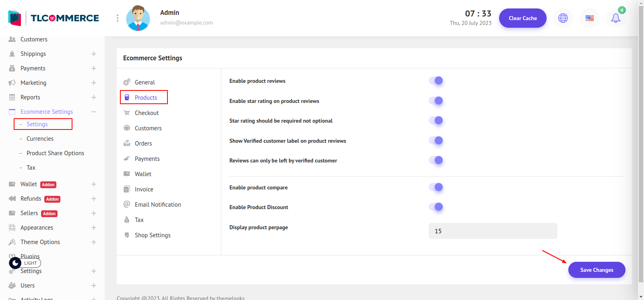The image size is (644, 300).
Task: Open the Checkout settings tab
Action: pos(147,113)
